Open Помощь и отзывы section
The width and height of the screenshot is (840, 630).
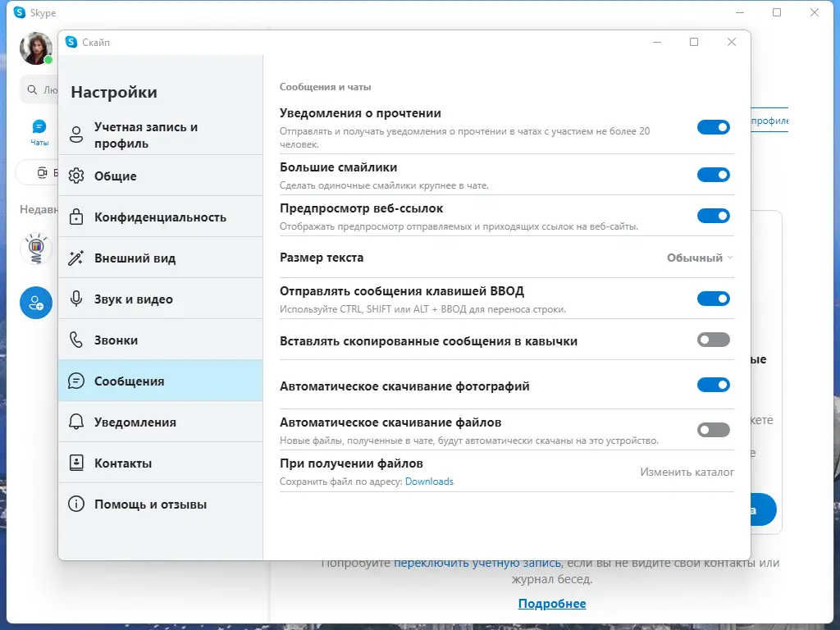pyautogui.click(x=161, y=504)
